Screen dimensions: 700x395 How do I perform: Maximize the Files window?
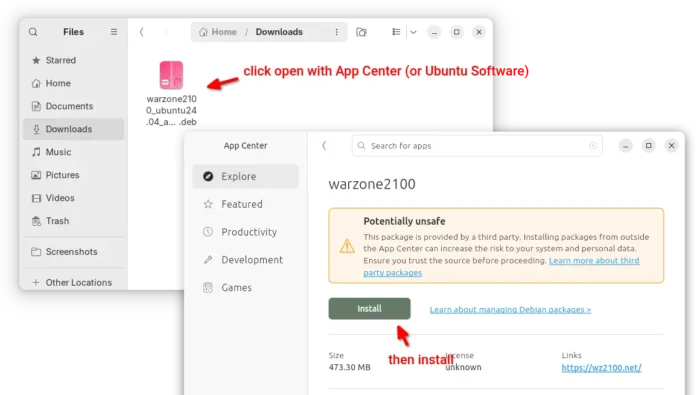(x=456, y=32)
